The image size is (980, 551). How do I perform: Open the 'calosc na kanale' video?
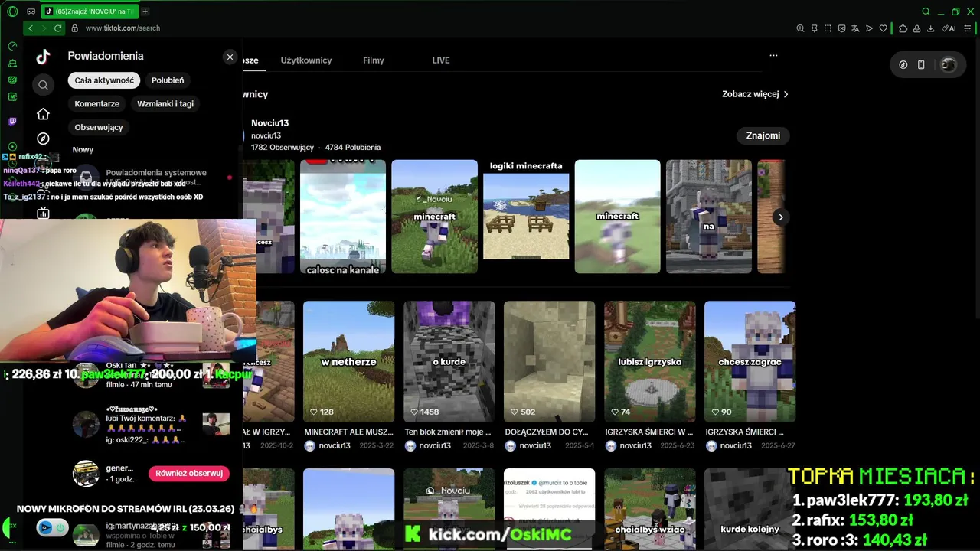(343, 217)
